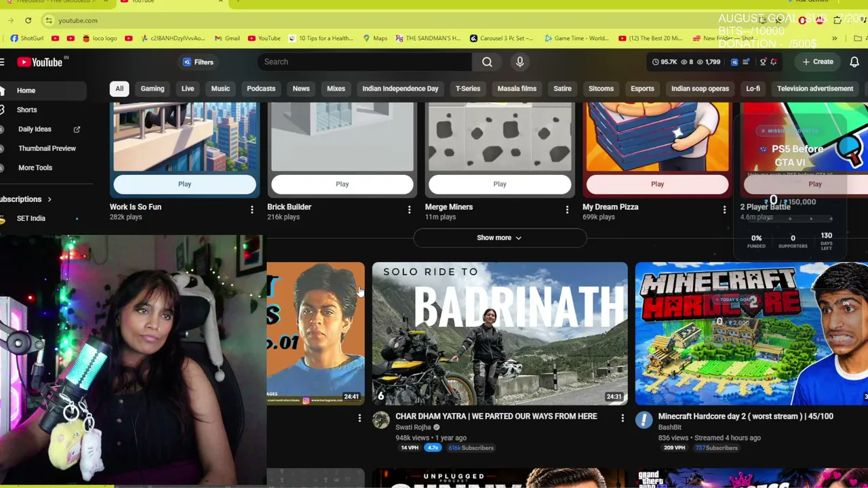Open options menu for Work Is So Fun
The height and width of the screenshot is (488, 868).
[252, 210]
